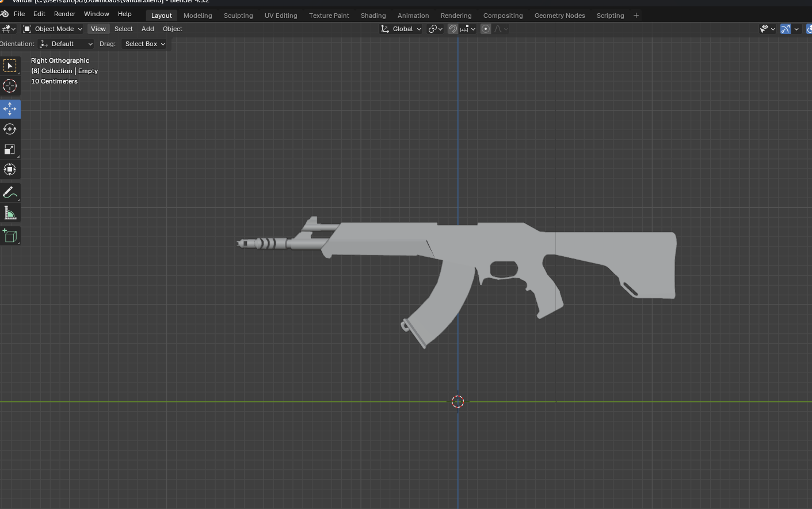Click the Blender logo menu icon

tap(4, 14)
